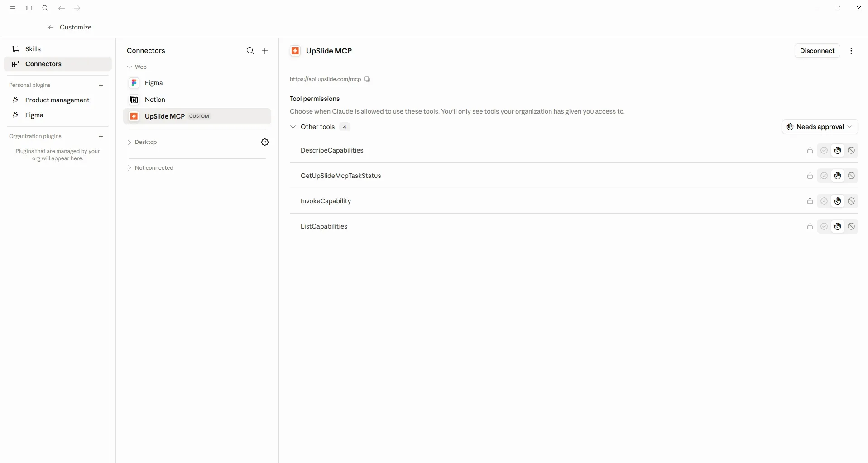868x463 pixels.
Task: Minimize the application window
Action: [x=817, y=8]
